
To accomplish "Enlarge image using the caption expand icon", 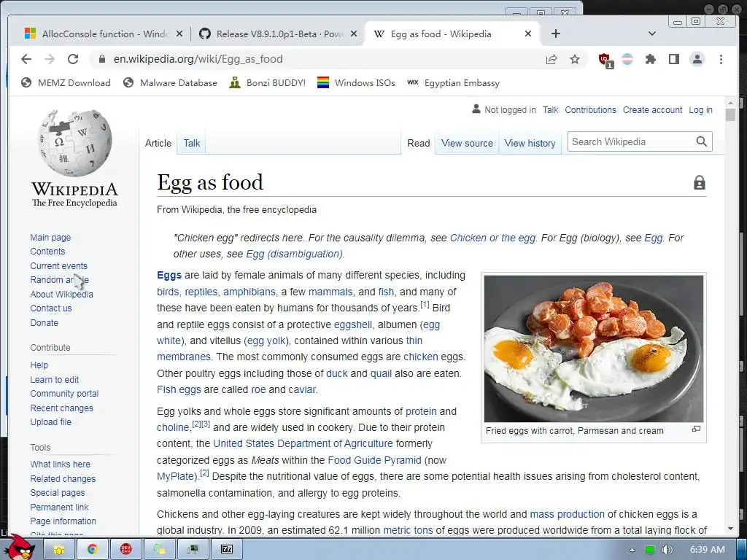I will (x=696, y=429).
